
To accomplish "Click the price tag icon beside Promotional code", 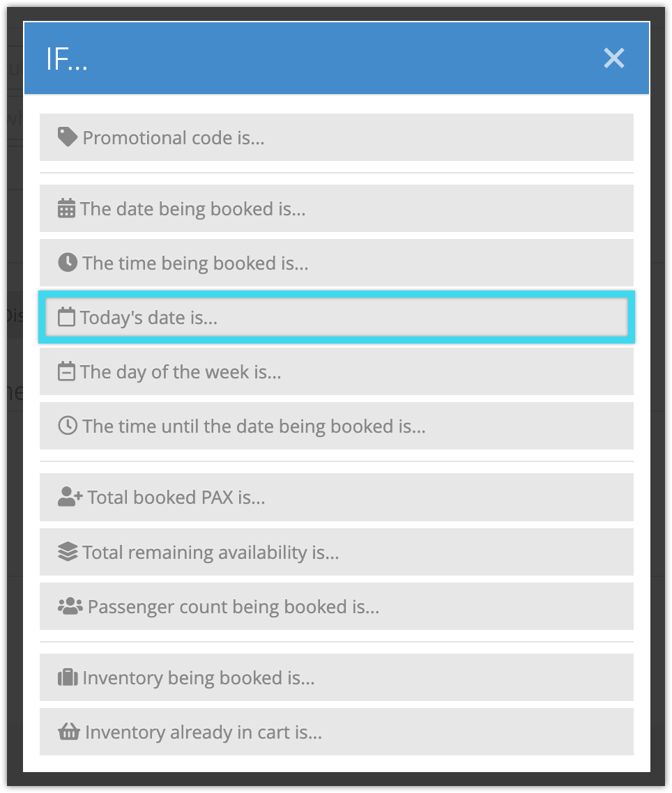I will (68, 137).
